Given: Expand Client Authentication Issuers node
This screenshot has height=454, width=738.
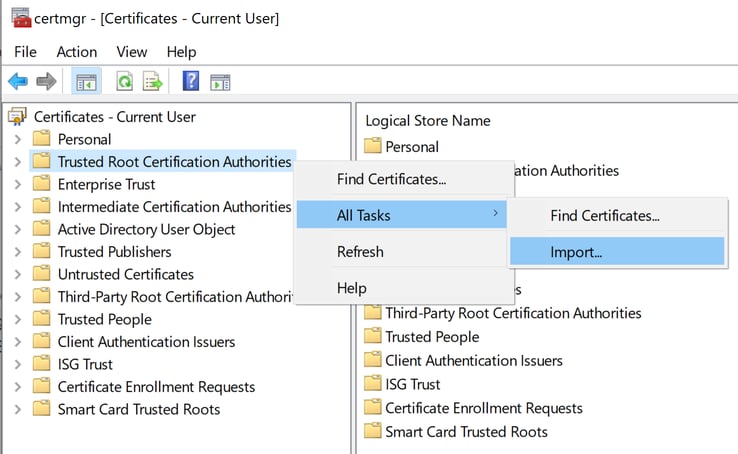Looking at the screenshot, I should (17, 342).
